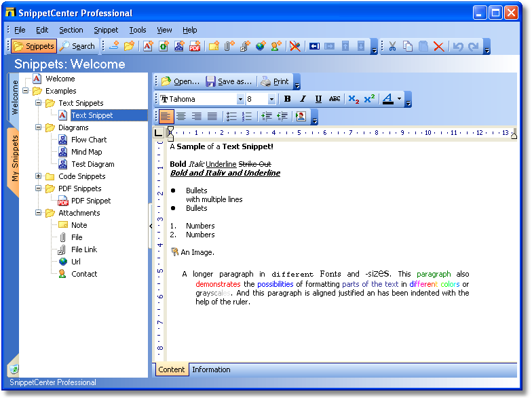Toggle italic formatting
This screenshot has height=400, width=532.
click(303, 99)
